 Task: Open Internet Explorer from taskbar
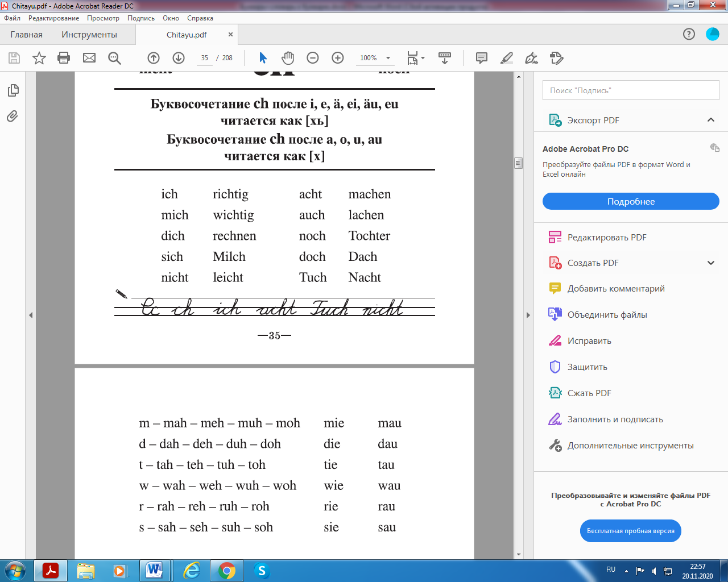[x=192, y=571]
